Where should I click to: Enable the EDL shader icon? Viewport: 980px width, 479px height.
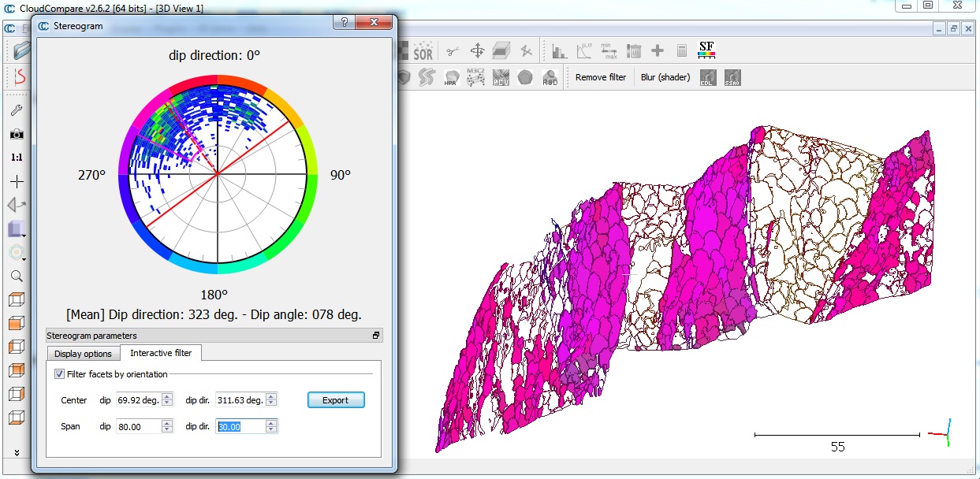click(x=707, y=77)
